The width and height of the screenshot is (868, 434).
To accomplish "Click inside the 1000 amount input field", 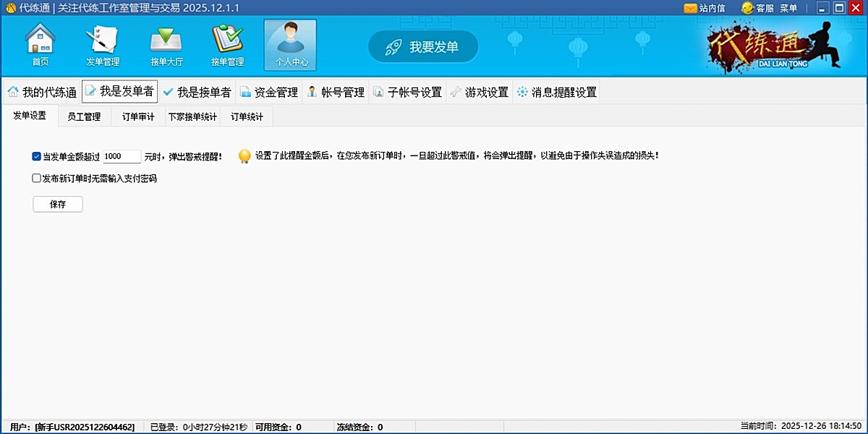I will pos(122,156).
